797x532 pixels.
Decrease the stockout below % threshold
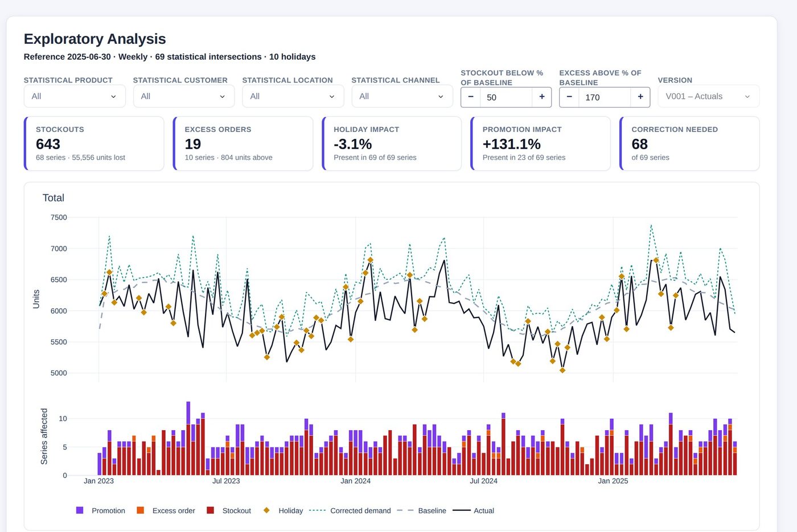471,97
